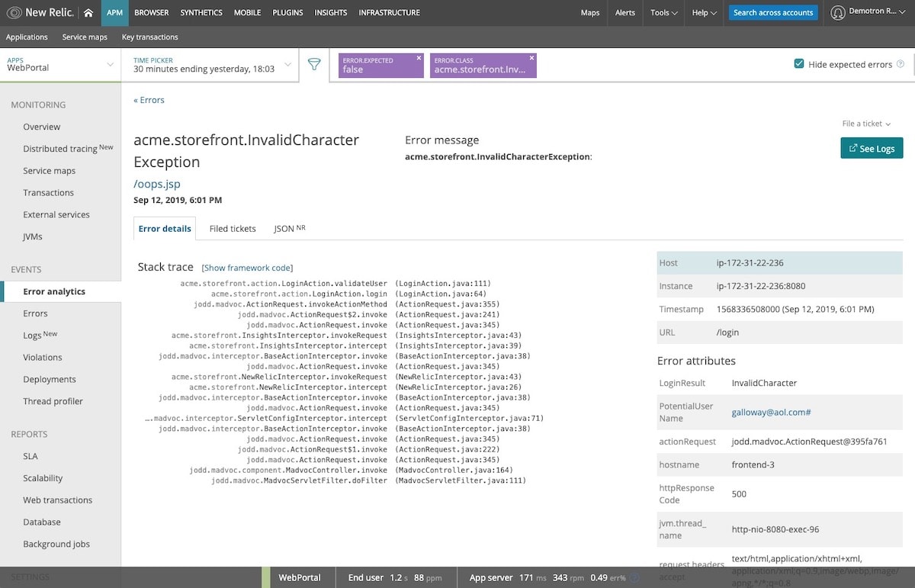This screenshot has height=588, width=915.
Task: Open Deployments in sidebar
Action: coord(50,380)
